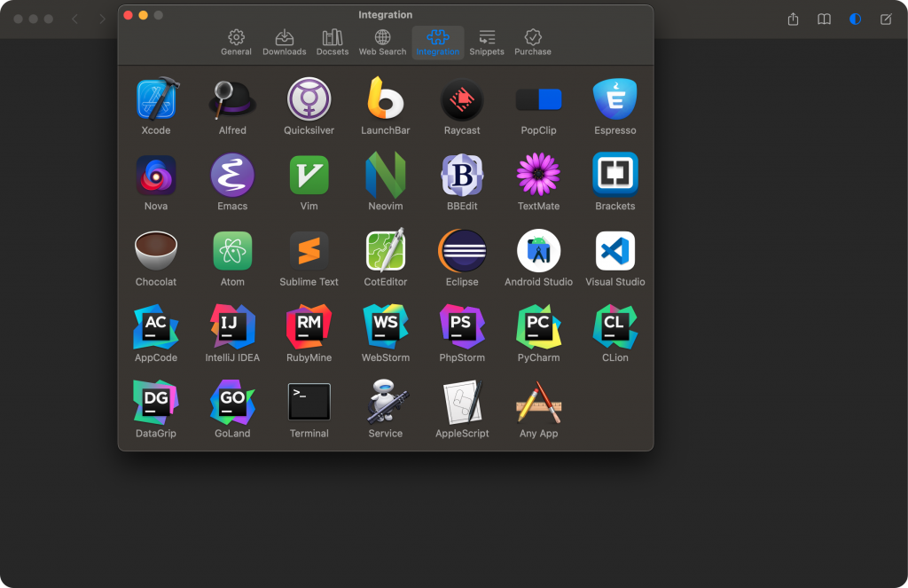Go to the Web Search tab
908x588 pixels.
click(382, 41)
